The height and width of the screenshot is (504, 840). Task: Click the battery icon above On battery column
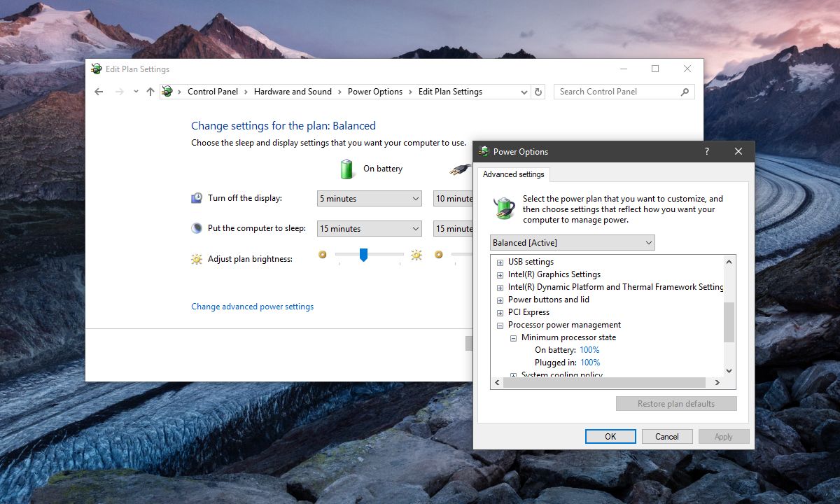(x=347, y=168)
